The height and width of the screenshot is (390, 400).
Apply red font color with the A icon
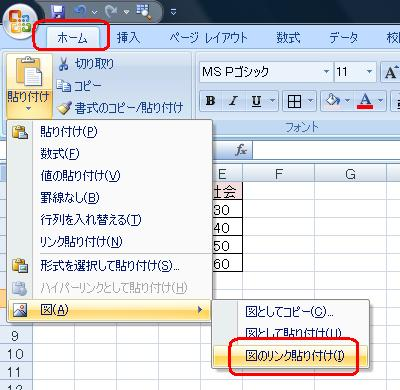[365, 101]
